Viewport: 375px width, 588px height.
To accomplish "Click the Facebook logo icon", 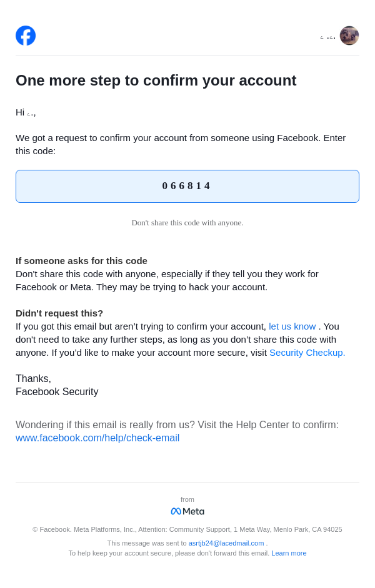I will point(26,36).
